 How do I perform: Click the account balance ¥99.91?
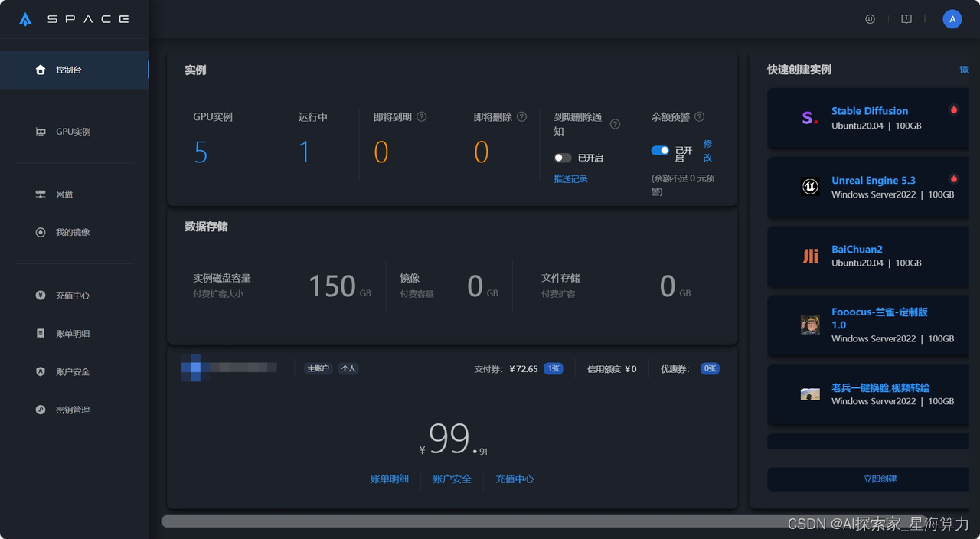coord(453,440)
